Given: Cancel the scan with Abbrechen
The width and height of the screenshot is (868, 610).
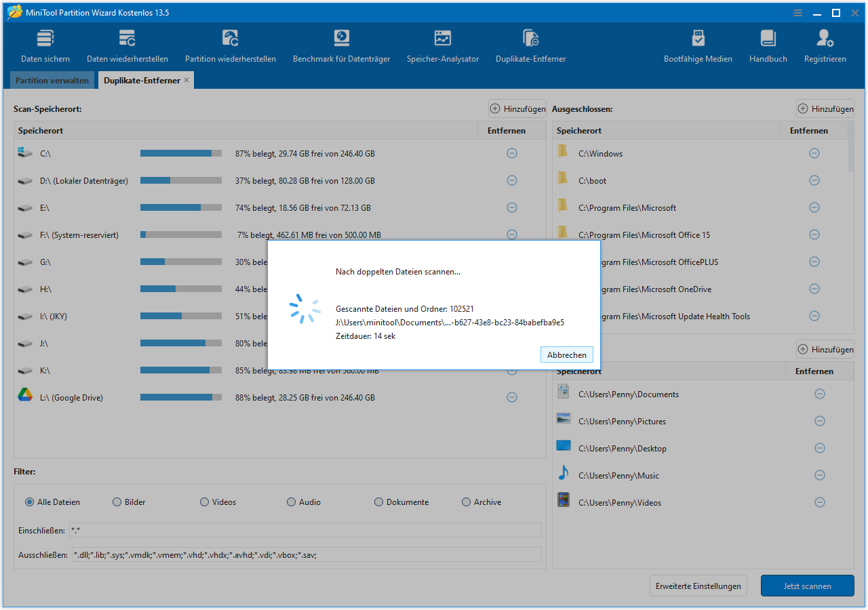Looking at the screenshot, I should point(566,355).
